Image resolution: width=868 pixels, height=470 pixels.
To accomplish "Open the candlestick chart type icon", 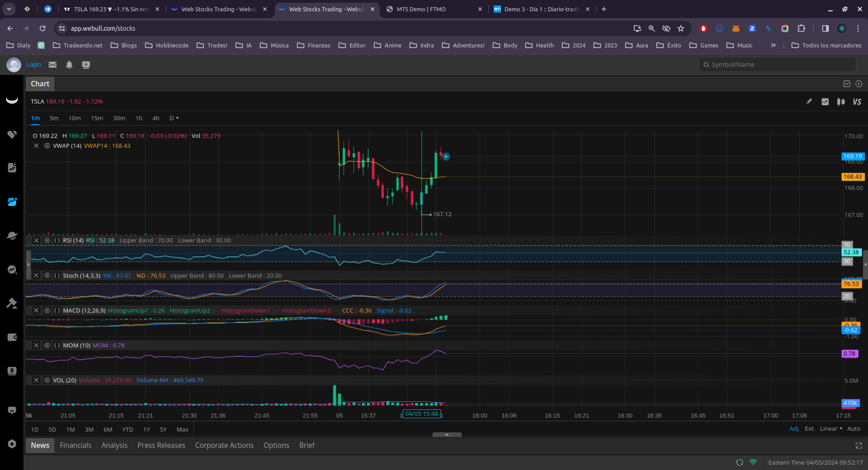I will coord(841,102).
